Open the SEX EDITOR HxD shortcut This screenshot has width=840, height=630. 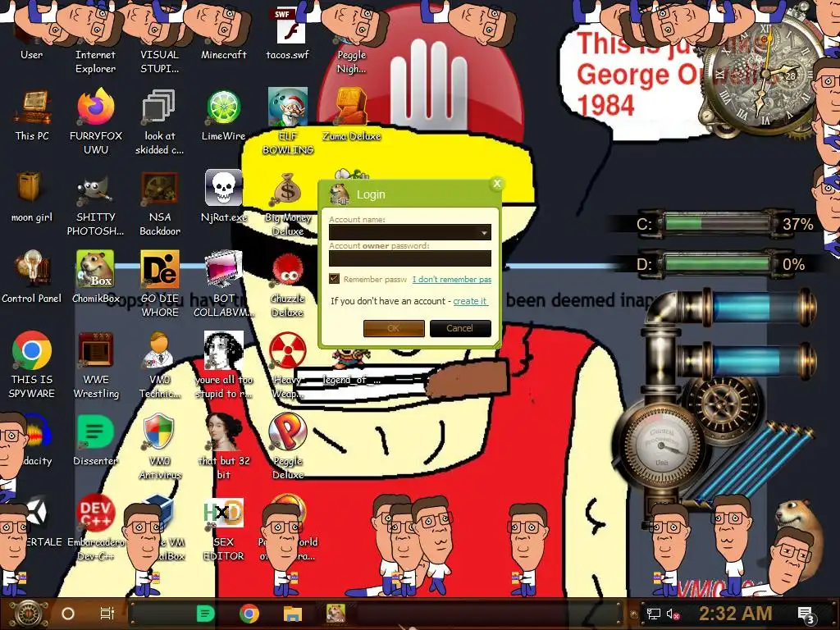point(223,531)
